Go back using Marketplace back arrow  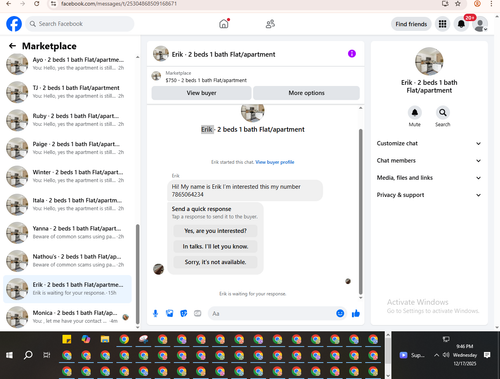click(x=12, y=46)
